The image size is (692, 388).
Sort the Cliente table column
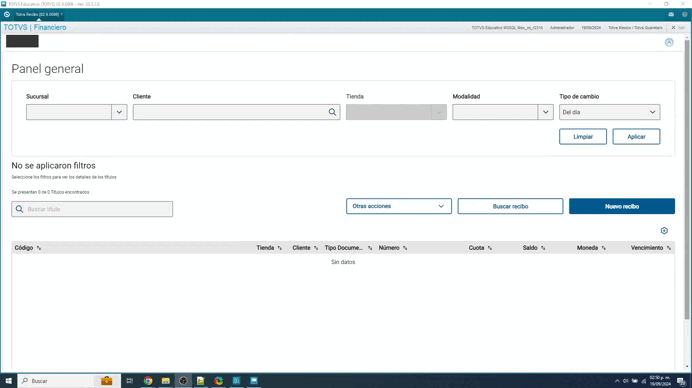pos(316,248)
